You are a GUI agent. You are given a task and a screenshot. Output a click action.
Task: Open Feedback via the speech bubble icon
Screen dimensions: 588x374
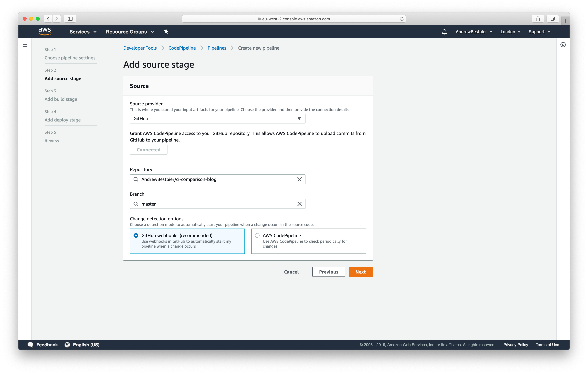(x=31, y=345)
